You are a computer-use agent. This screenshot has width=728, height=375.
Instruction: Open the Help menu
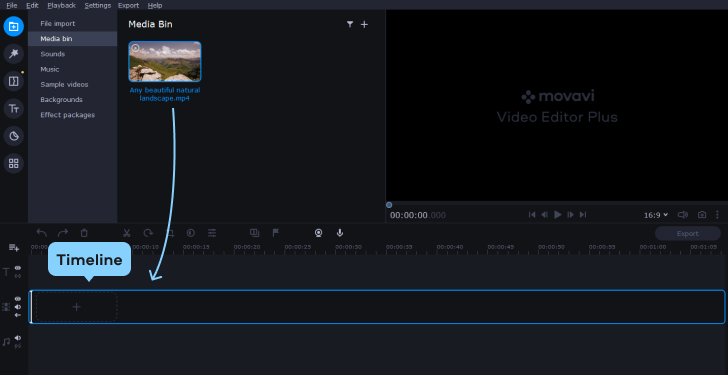coord(155,5)
